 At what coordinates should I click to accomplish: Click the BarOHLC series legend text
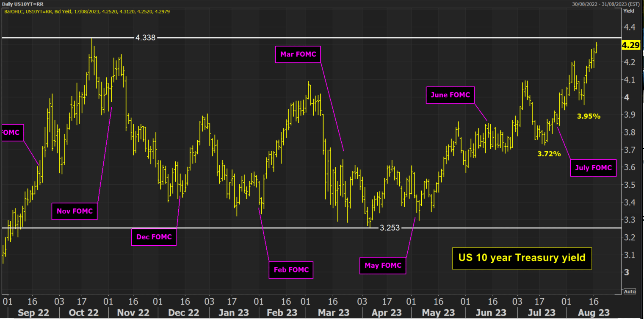(86, 11)
